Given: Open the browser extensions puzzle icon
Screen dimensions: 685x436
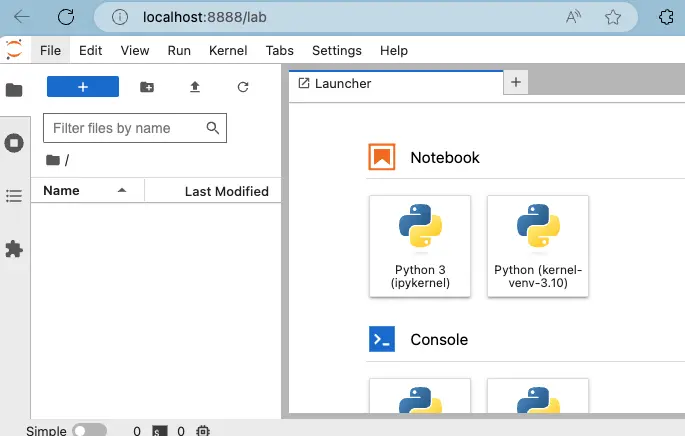Looking at the screenshot, I should click(x=666, y=17).
